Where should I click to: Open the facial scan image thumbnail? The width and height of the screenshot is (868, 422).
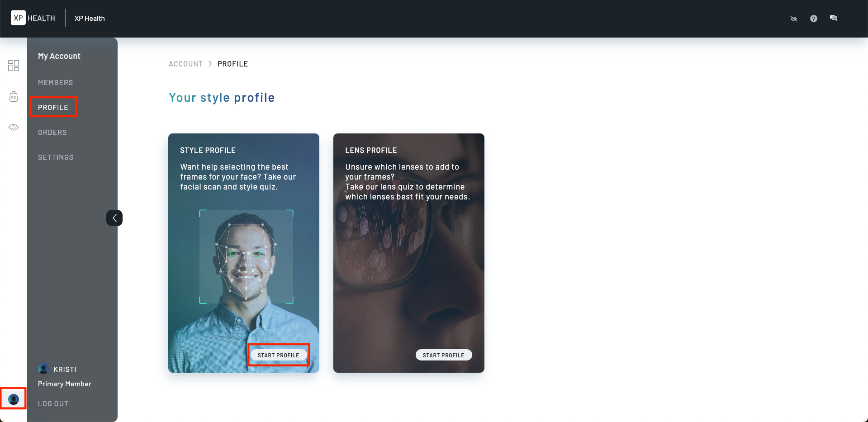point(246,256)
